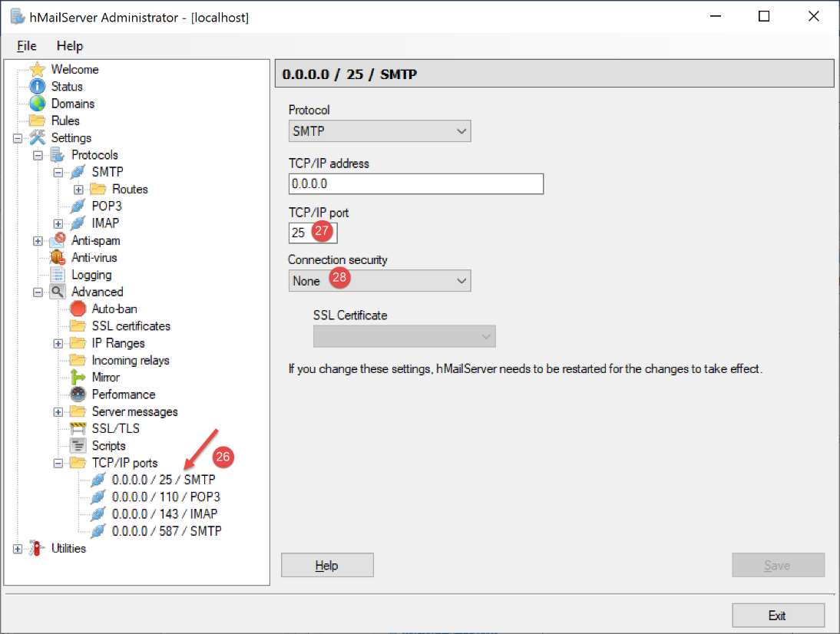Click the Logging document icon

click(58, 275)
